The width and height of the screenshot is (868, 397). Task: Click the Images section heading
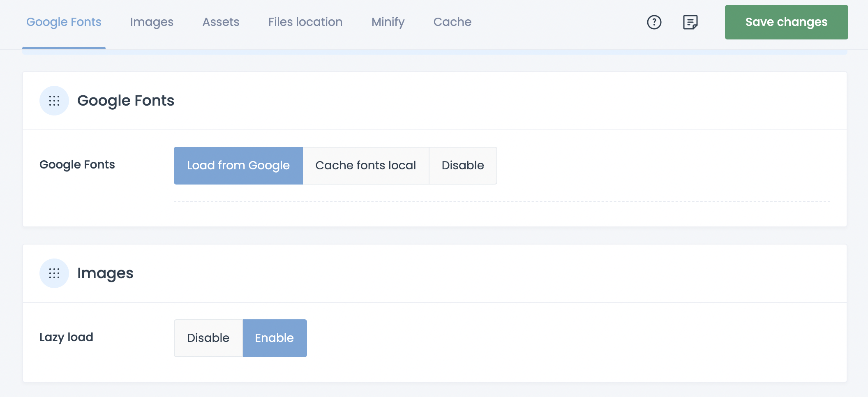click(x=105, y=273)
